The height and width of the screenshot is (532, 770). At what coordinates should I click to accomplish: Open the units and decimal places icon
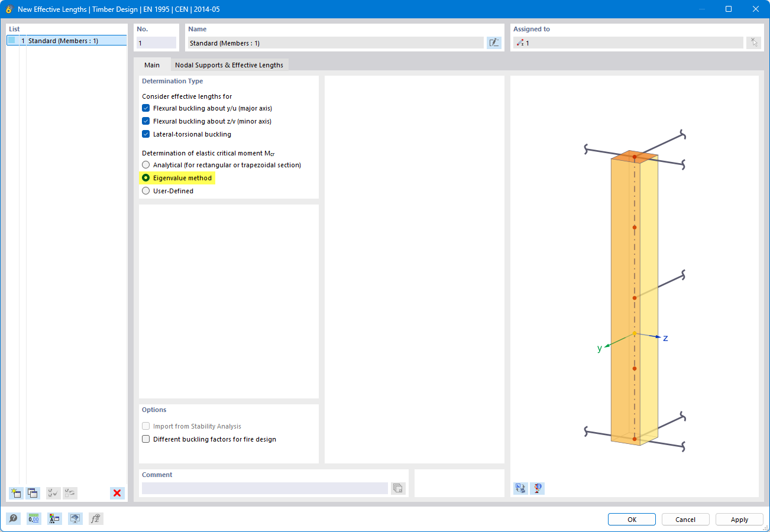coord(34,519)
